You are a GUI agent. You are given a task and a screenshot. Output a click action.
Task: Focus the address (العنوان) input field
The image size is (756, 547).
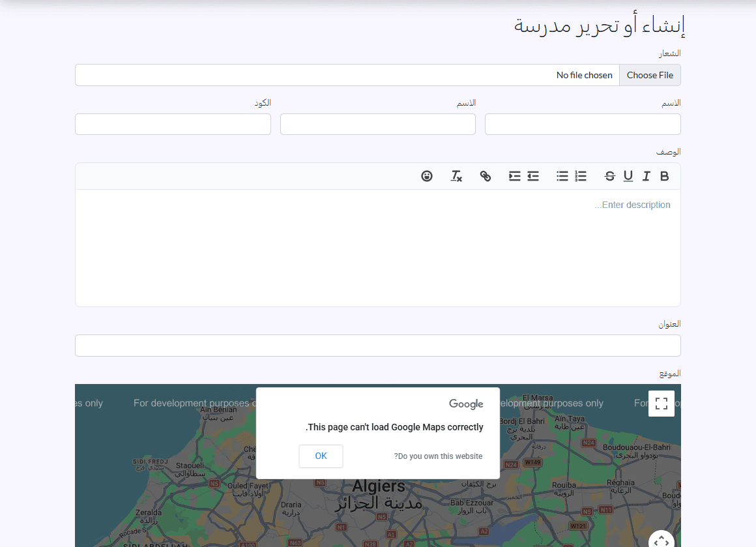378,346
